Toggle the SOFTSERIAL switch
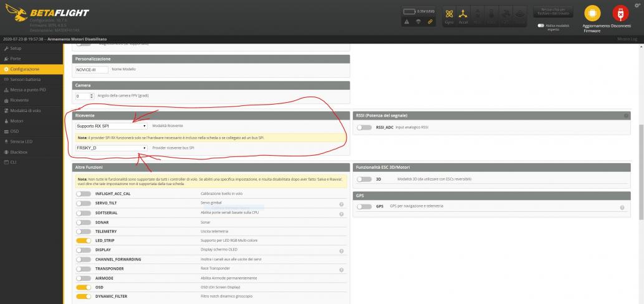Viewport: 644px width, 304px height. [84, 213]
